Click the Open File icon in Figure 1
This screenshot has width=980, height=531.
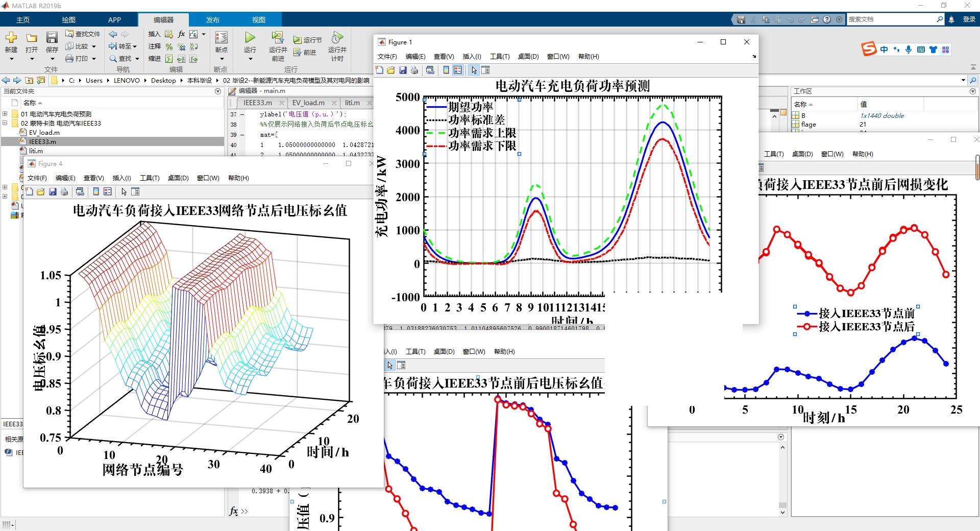(391, 70)
